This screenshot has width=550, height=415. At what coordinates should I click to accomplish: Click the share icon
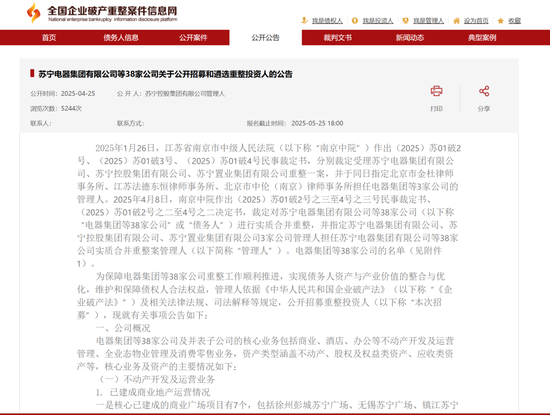click(484, 91)
